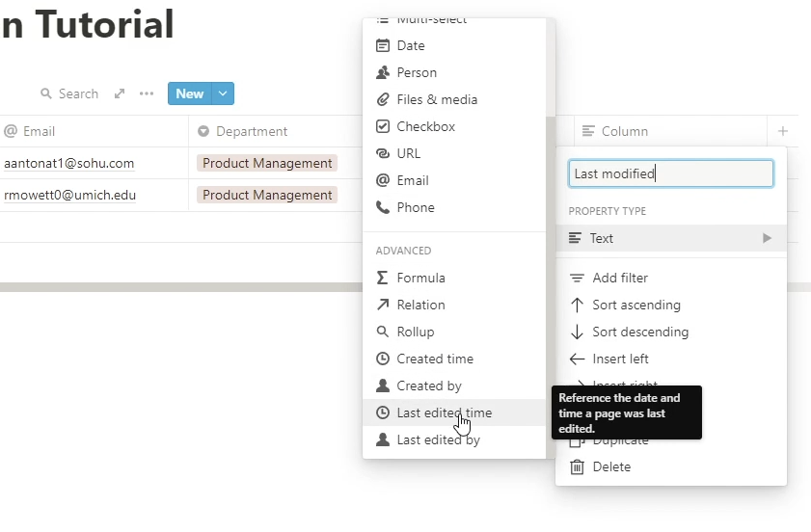Click the Department select-type icon
This screenshot has height=532, width=811.
(203, 131)
